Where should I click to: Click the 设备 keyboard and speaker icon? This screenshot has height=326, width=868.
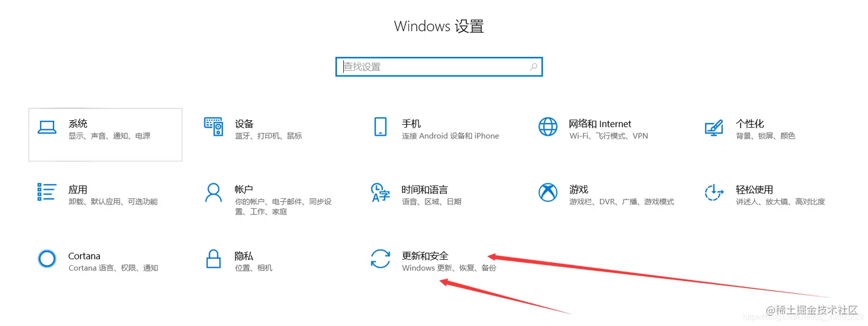pyautogui.click(x=213, y=127)
